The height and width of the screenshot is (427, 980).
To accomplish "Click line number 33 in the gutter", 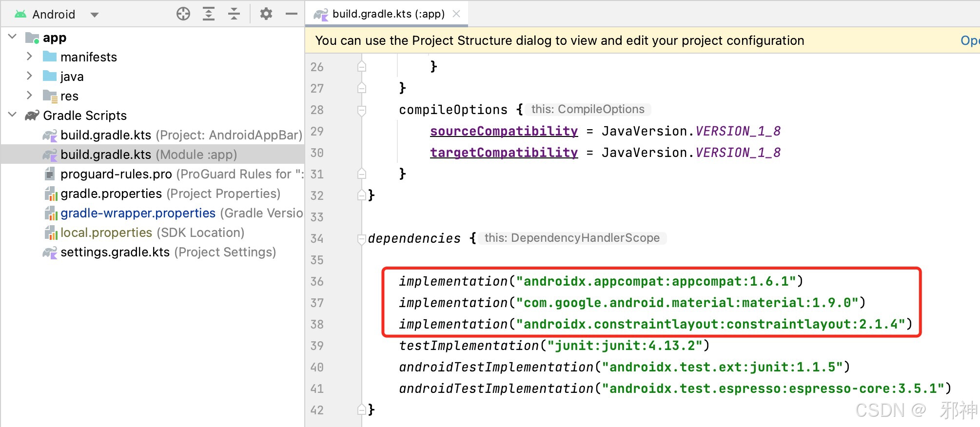I will pyautogui.click(x=317, y=217).
